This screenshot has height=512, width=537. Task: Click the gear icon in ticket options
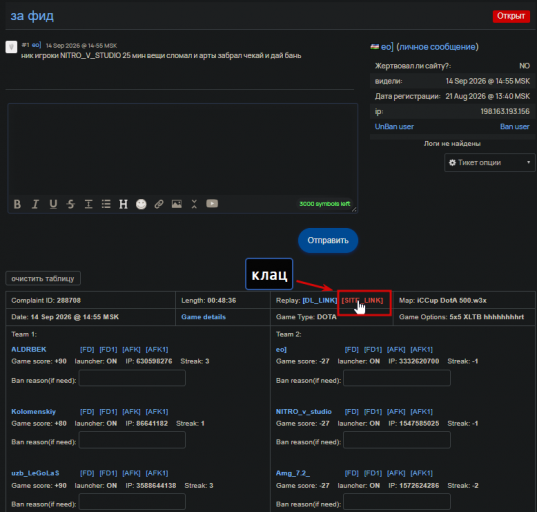(452, 163)
